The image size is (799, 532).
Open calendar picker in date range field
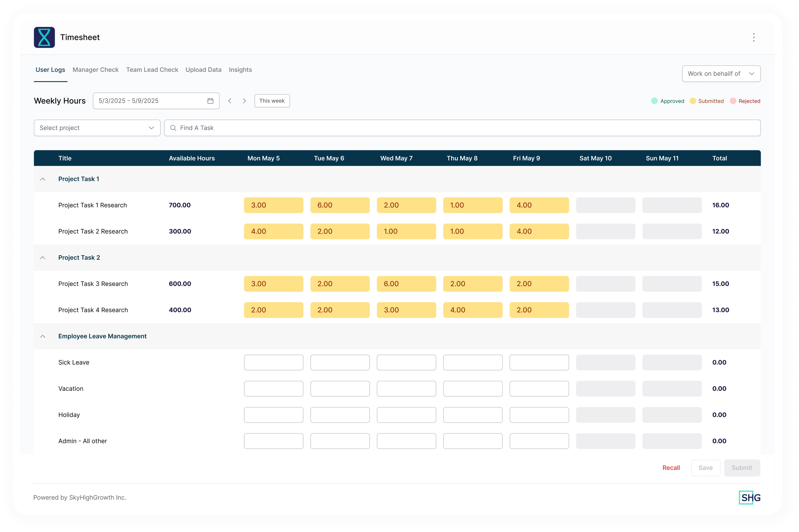210,101
